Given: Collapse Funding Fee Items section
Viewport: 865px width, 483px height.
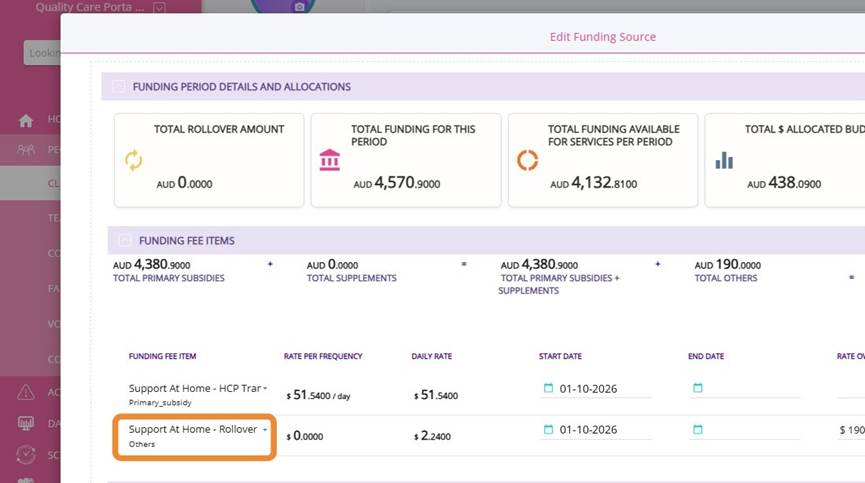Looking at the screenshot, I should coord(125,240).
